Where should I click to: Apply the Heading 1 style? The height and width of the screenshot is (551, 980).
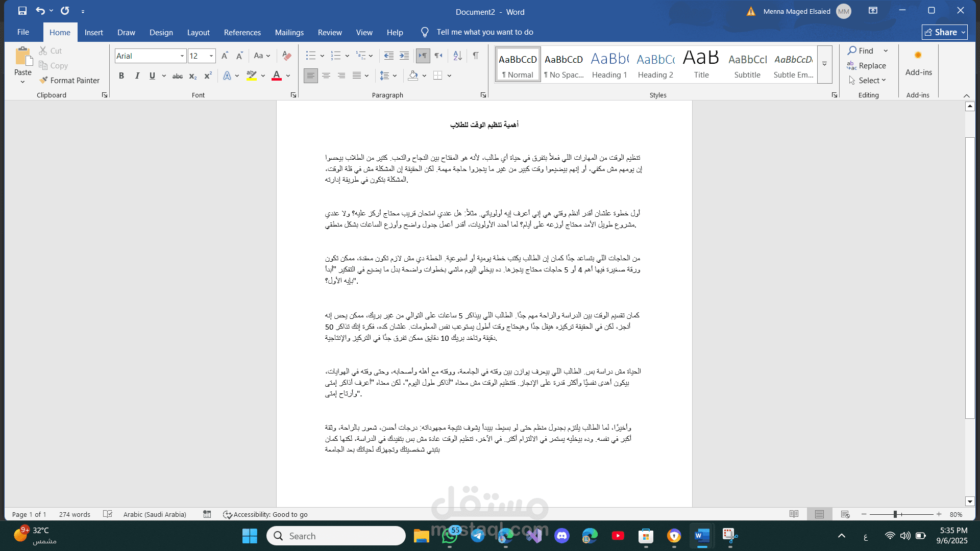[609, 65]
